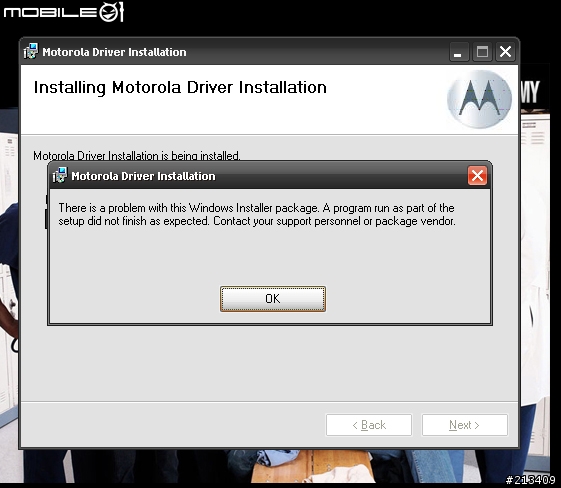Click the Next button in installer
This screenshot has height=488, width=561.
[465, 425]
